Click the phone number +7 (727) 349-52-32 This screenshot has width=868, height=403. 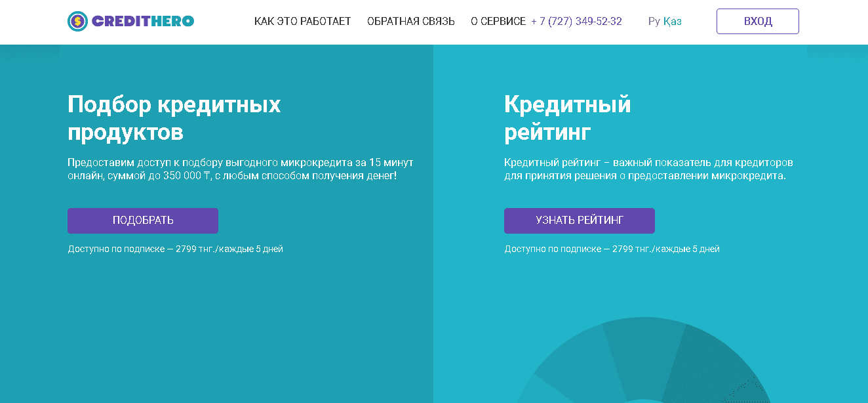point(576,21)
